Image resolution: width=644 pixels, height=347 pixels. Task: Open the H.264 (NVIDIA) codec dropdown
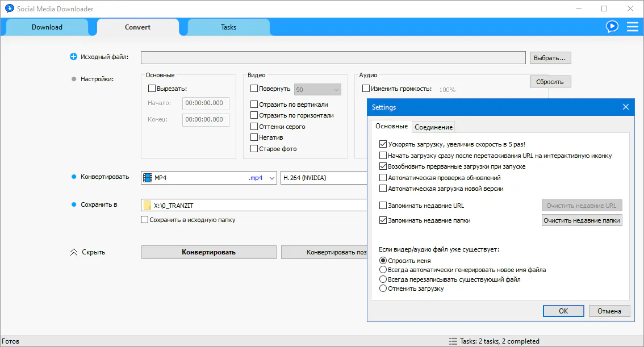coord(324,178)
